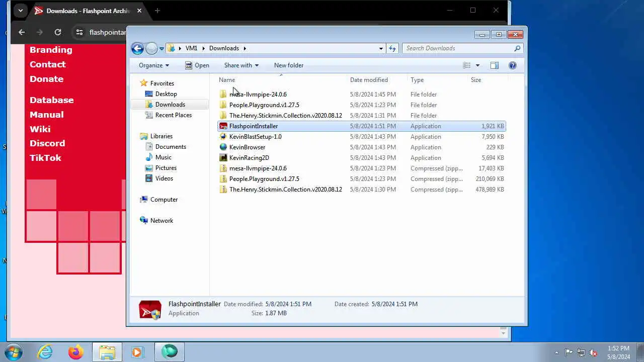This screenshot has height=362, width=644.
Task: Open the Wiki link on Flashpoint page
Action: click(40, 129)
